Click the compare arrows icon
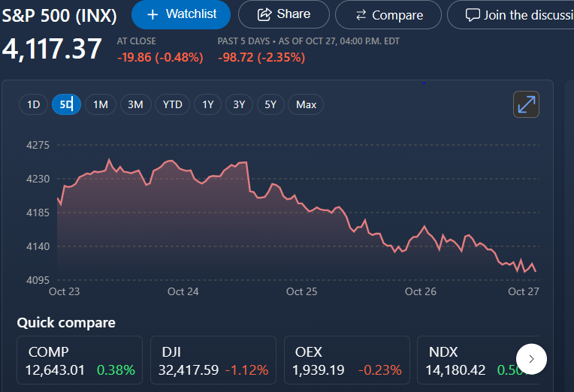 click(361, 15)
